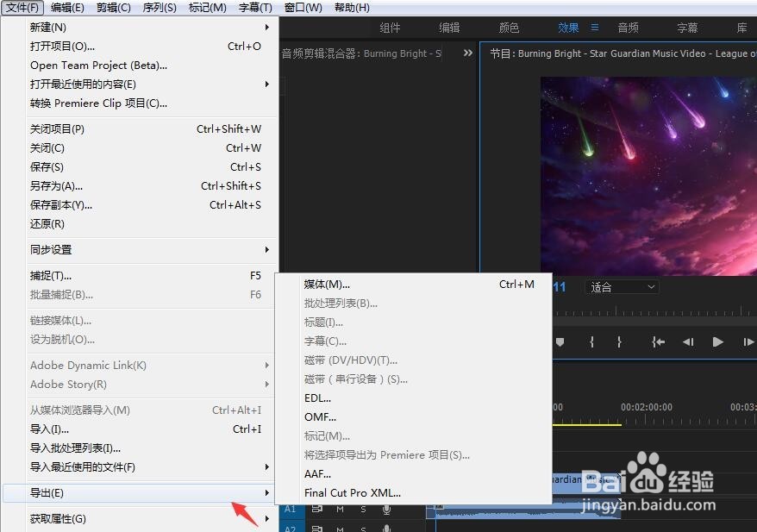Switch to the 音频 workspace tab
This screenshot has width=757, height=532.
[628, 28]
